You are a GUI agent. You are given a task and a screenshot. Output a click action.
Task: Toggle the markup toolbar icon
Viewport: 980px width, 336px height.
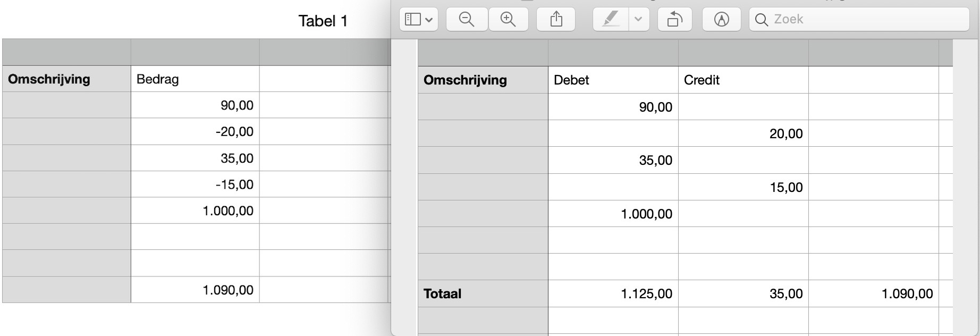coord(721,20)
